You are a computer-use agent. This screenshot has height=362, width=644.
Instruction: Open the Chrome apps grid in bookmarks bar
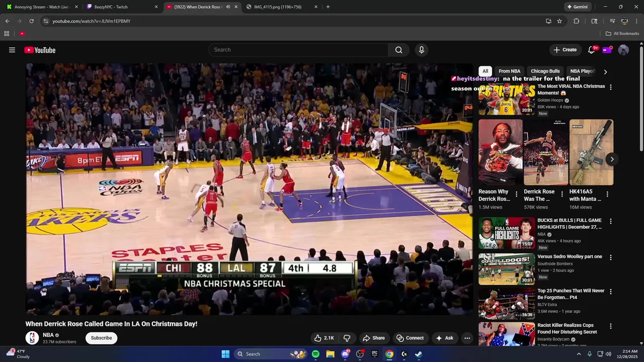click(7, 34)
